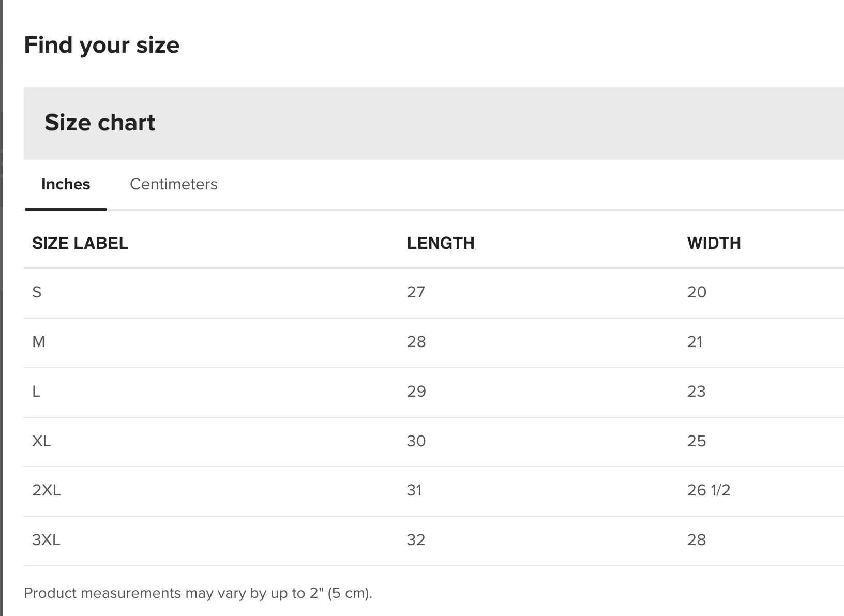The height and width of the screenshot is (616, 844).
Task: Click the WIDTH column header
Action: pos(714,243)
